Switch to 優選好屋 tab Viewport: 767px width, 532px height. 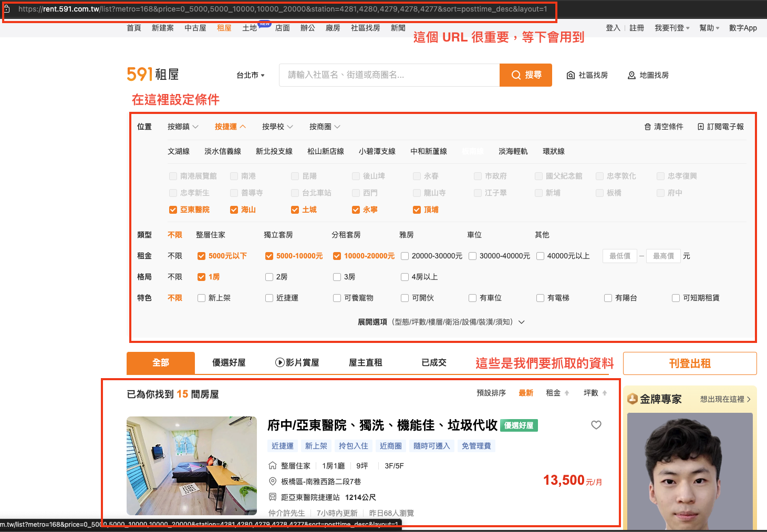tap(229, 362)
